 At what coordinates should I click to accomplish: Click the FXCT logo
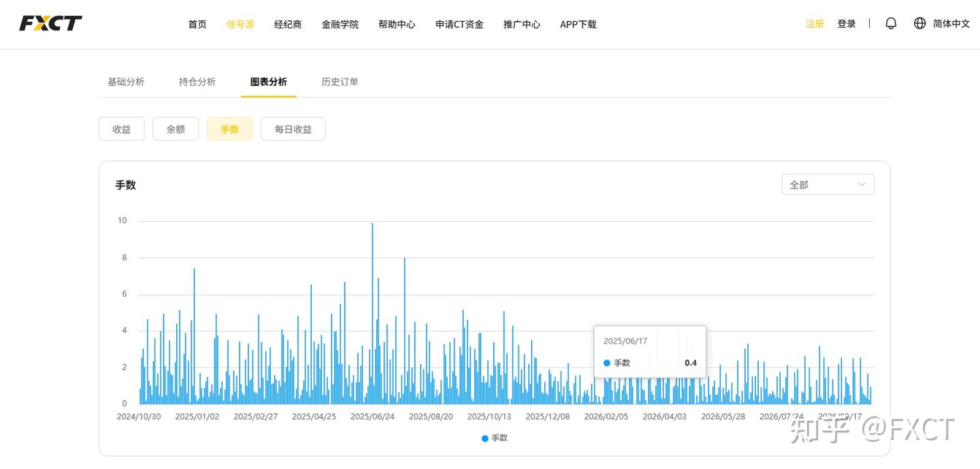51,24
